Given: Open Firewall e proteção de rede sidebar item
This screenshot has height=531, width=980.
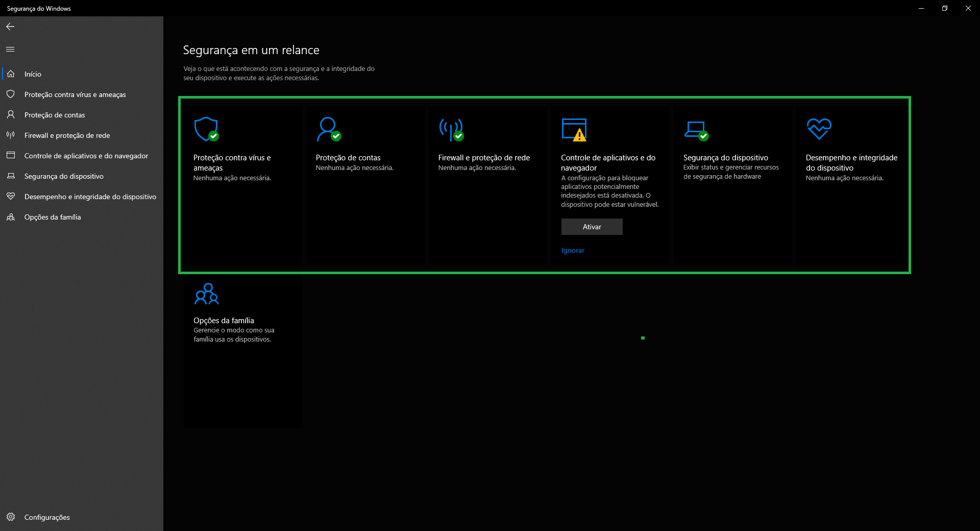Looking at the screenshot, I should (67, 135).
